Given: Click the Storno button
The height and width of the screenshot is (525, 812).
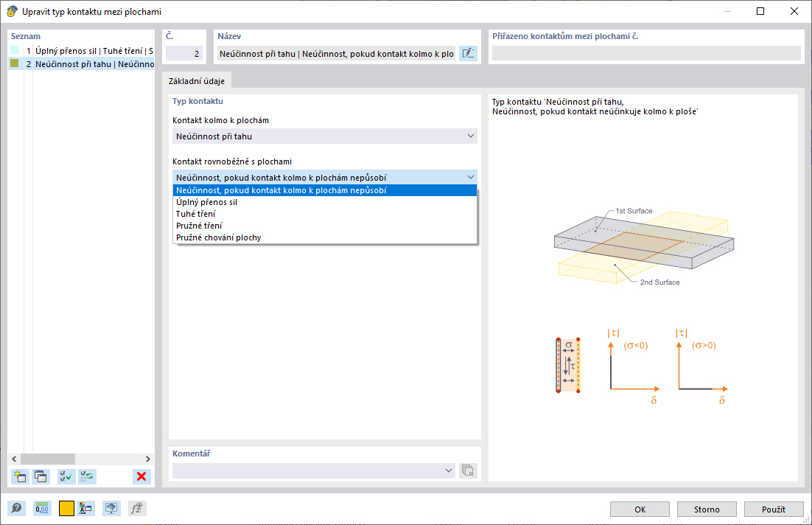Looking at the screenshot, I should [x=707, y=510].
